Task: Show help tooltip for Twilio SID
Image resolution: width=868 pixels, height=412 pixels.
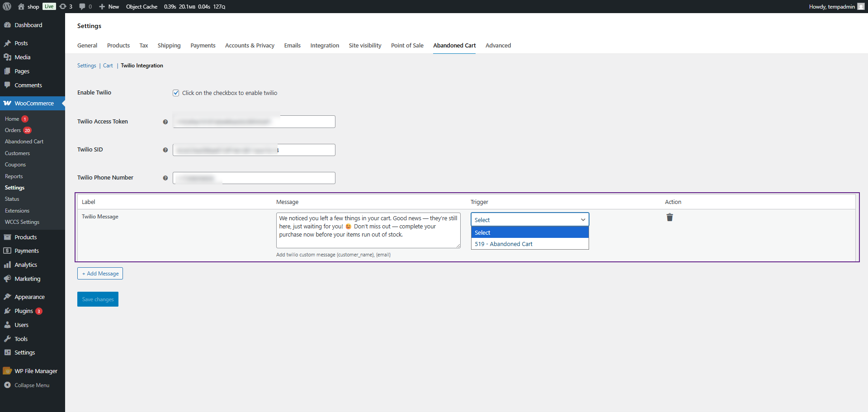Action: (x=165, y=150)
